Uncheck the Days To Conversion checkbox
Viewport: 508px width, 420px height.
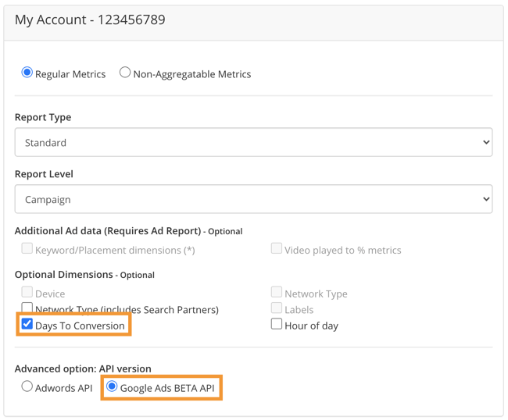point(27,324)
